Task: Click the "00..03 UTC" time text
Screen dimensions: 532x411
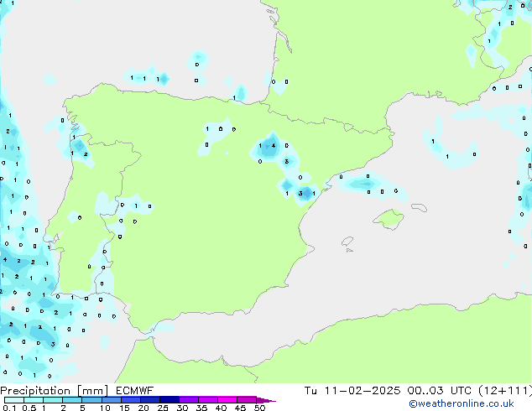Action: click(x=440, y=391)
